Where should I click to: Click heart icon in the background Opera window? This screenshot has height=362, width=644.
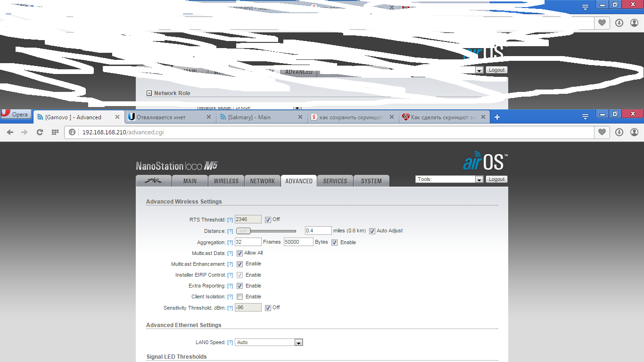tap(602, 23)
